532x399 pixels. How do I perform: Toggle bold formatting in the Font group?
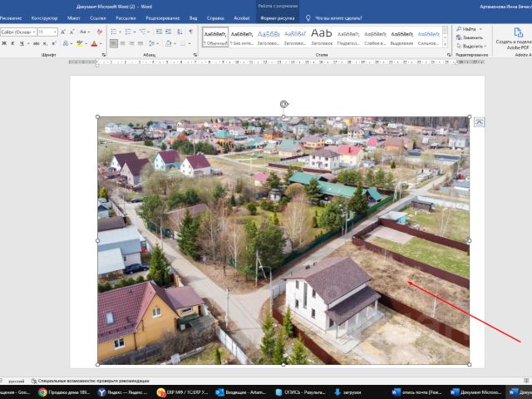3,43
